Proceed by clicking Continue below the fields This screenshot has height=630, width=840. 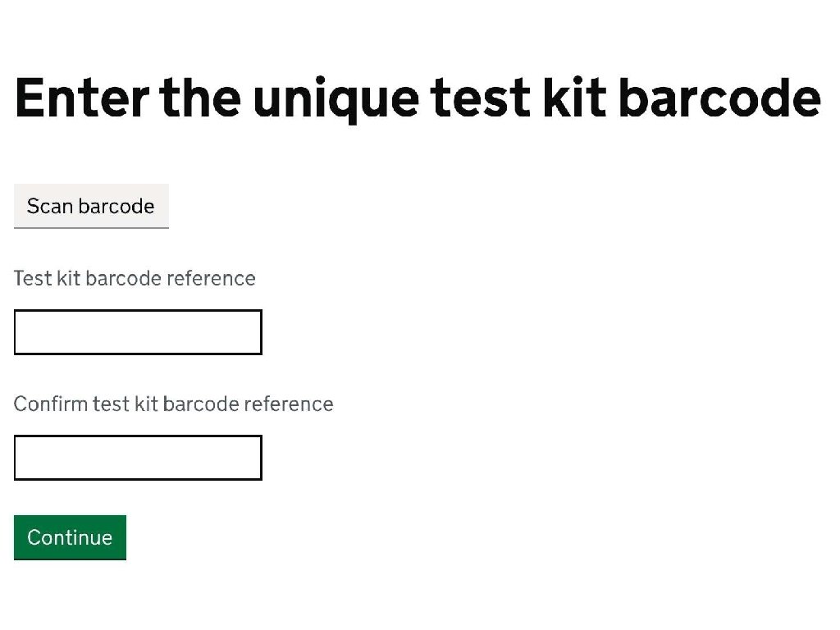(70, 537)
